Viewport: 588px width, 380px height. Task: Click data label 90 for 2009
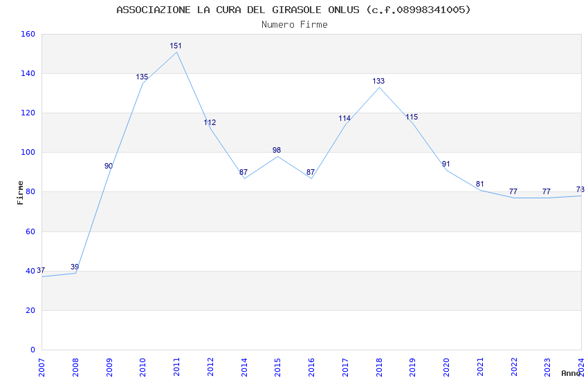109,166
